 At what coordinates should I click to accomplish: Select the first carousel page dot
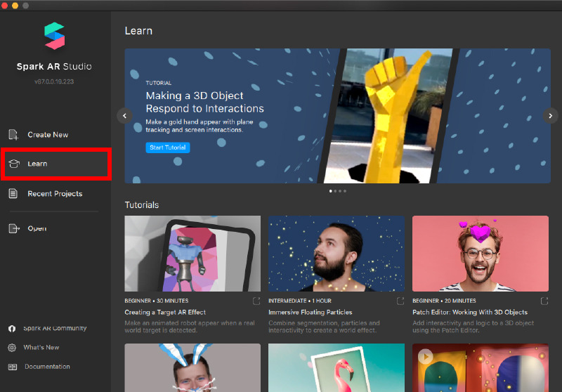point(330,191)
